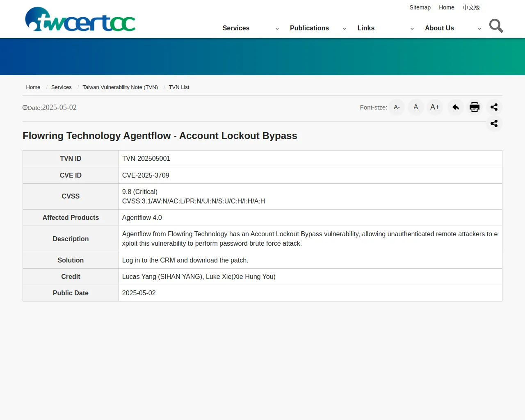The width and height of the screenshot is (525, 420).
Task: Click the 9.8 (Critical) score
Action: 140,192
